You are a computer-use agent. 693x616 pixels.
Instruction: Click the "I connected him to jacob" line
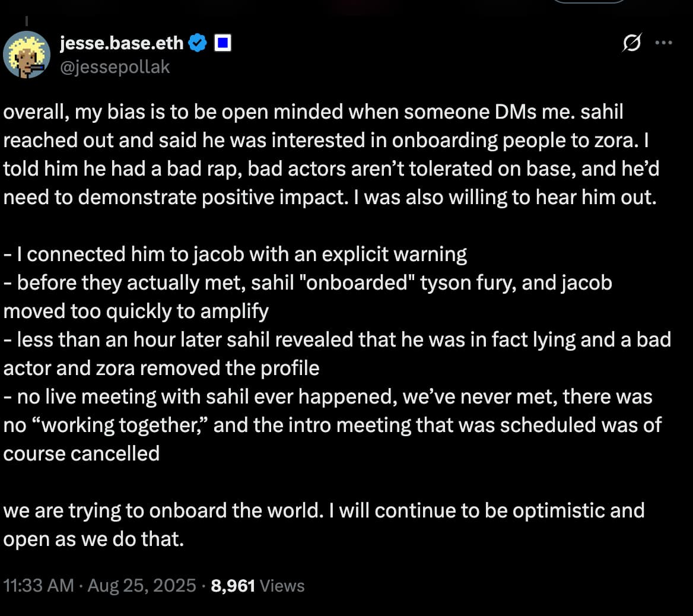[x=236, y=254]
